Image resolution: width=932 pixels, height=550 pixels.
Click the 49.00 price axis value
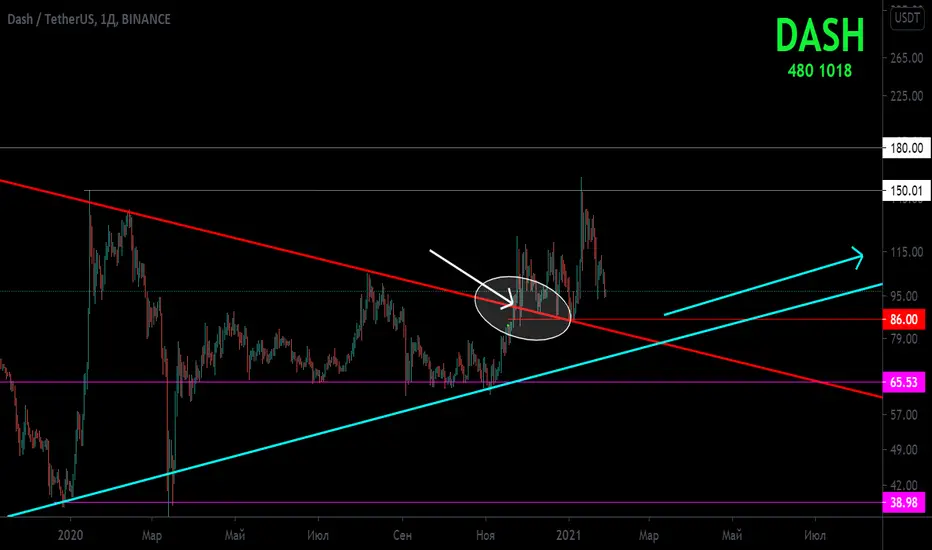(x=903, y=450)
